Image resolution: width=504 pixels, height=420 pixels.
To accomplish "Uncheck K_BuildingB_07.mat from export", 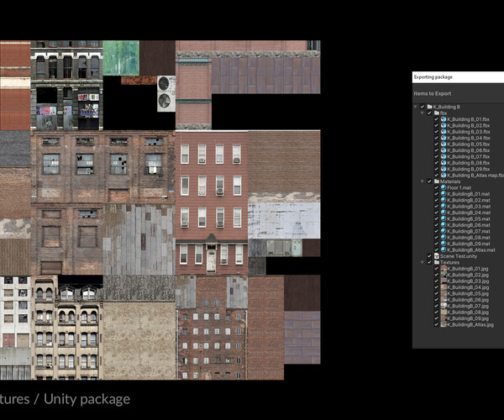I will coord(436,231).
